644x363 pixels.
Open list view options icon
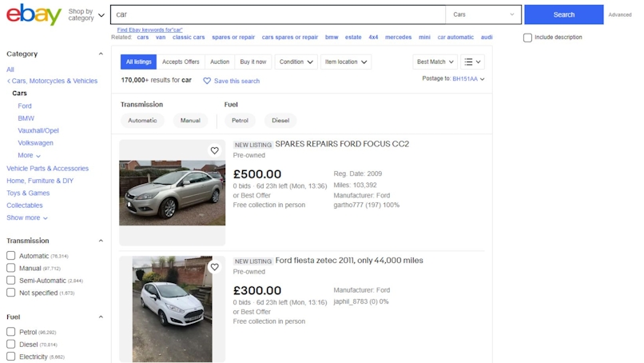[472, 62]
